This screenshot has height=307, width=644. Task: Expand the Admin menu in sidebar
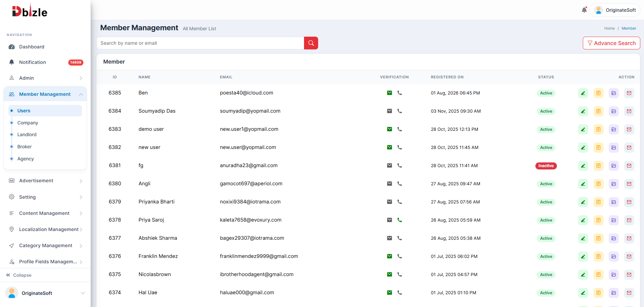coord(45,78)
